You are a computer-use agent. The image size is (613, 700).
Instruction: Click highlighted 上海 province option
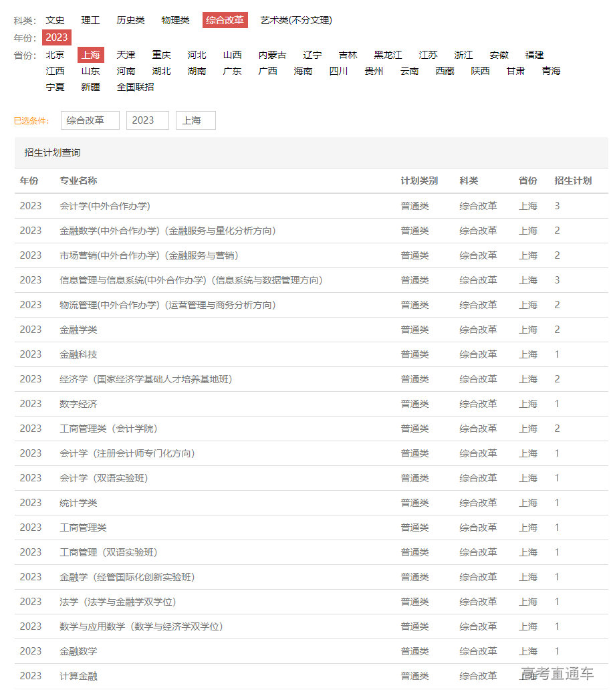(x=90, y=55)
